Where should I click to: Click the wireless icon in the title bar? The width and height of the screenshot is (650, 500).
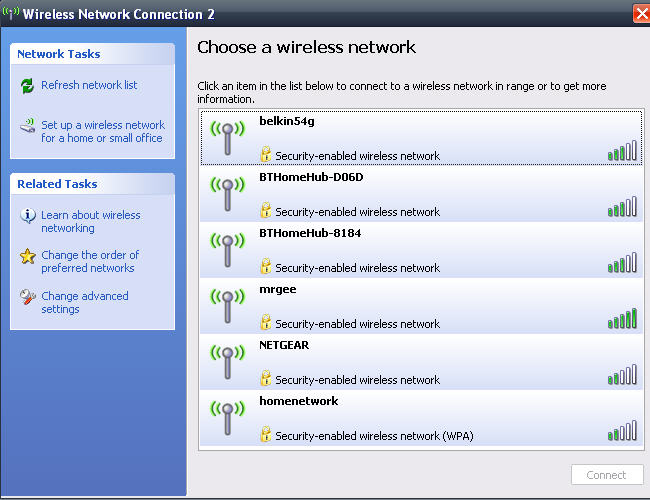click(x=10, y=13)
